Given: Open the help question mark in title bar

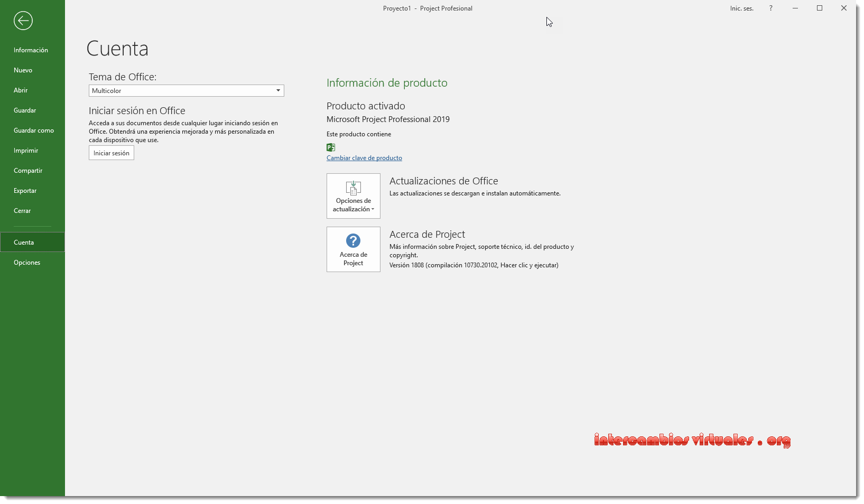Looking at the screenshot, I should coord(771,8).
